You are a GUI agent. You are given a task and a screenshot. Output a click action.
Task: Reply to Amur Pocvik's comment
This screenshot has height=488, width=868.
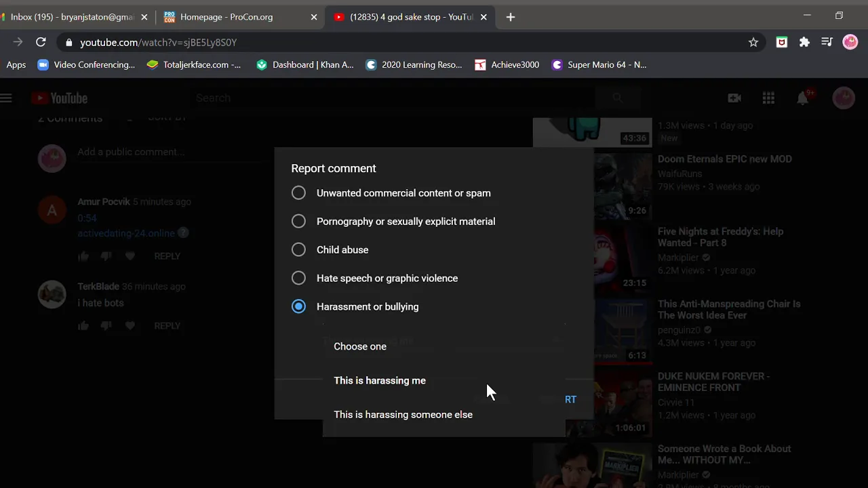(x=167, y=256)
